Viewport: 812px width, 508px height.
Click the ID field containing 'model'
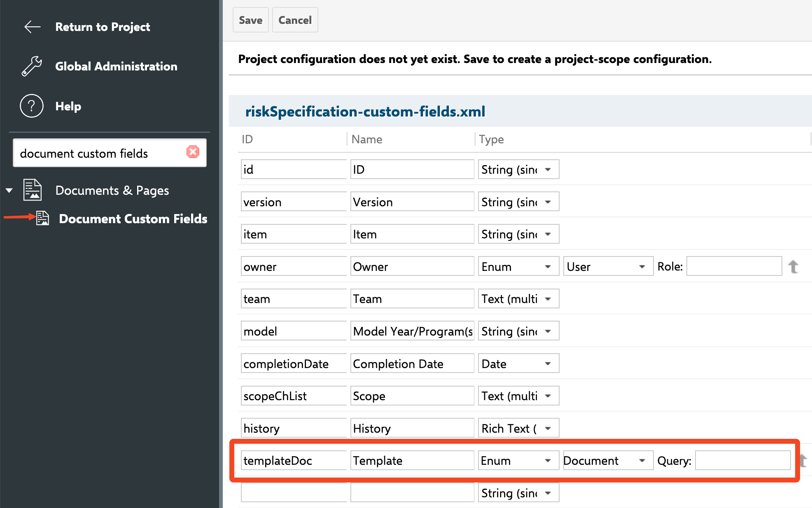[294, 331]
